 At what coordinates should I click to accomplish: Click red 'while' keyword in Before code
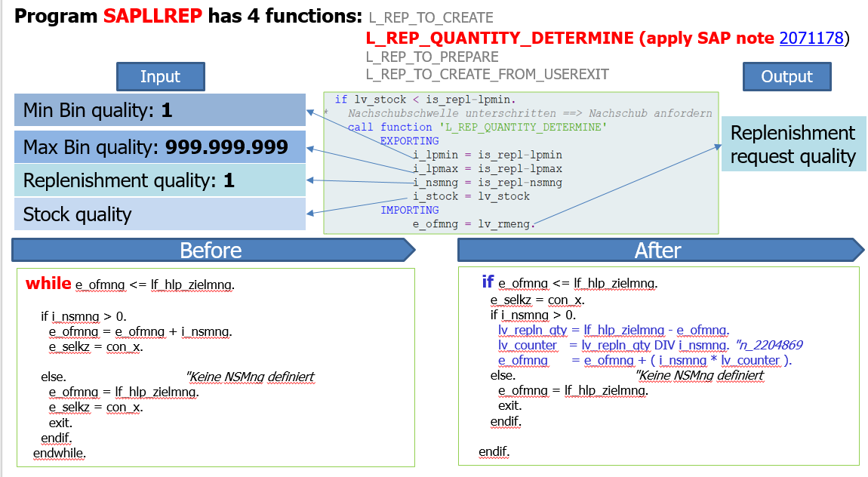[x=48, y=283]
